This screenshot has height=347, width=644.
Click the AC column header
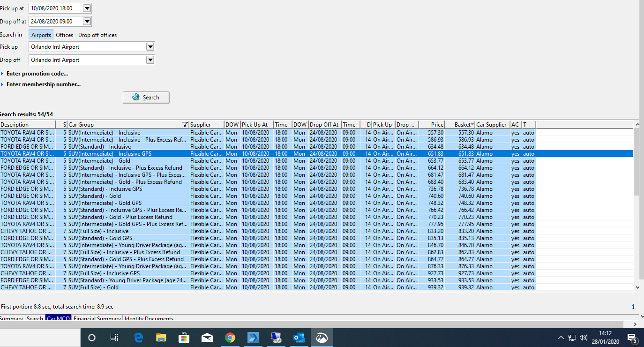(516, 125)
